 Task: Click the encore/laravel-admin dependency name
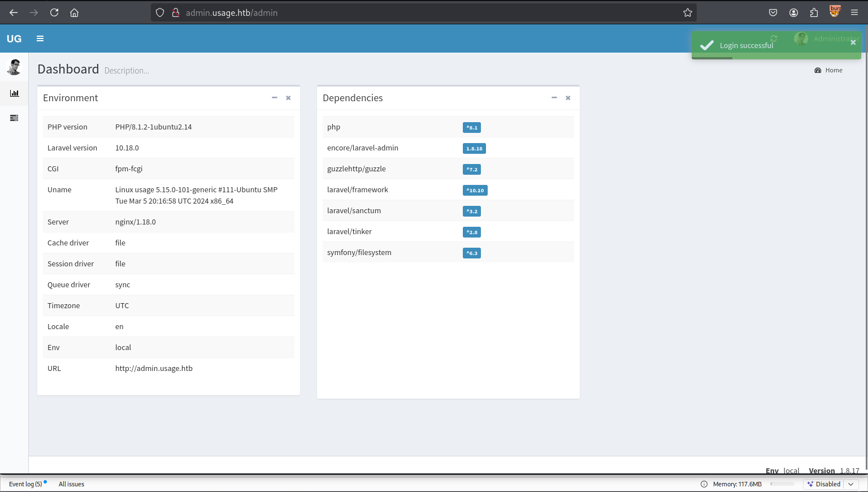click(363, 148)
